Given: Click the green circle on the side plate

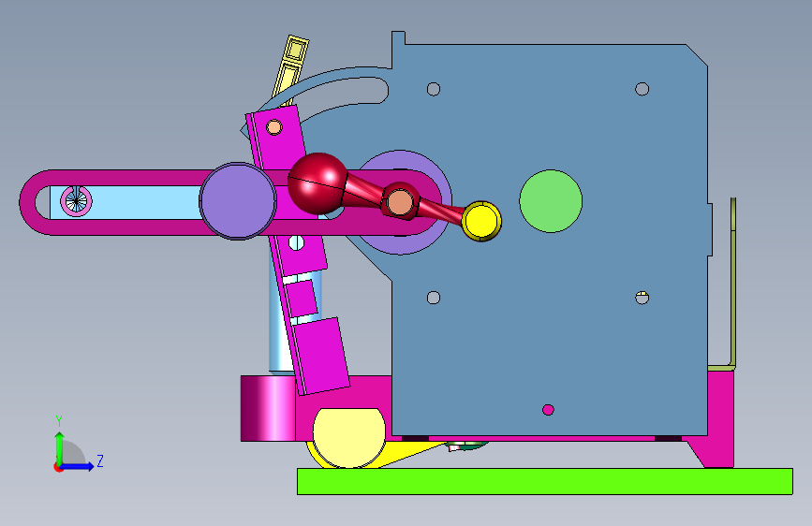Looking at the screenshot, I should (x=551, y=201).
